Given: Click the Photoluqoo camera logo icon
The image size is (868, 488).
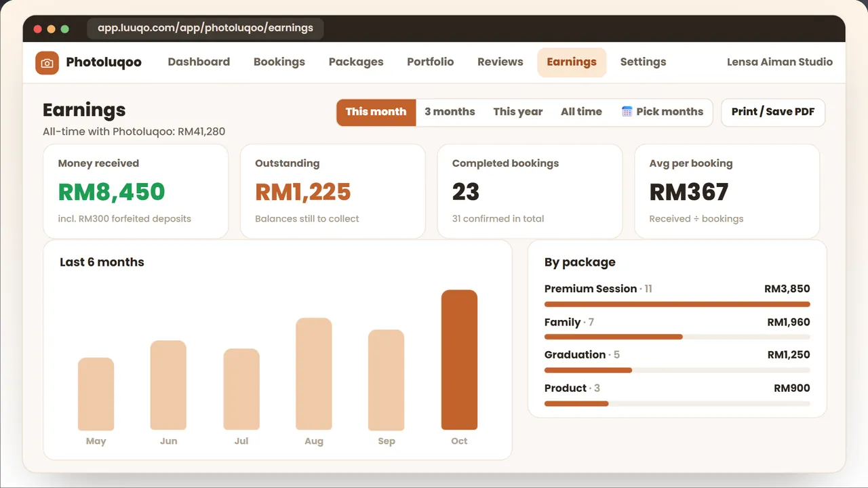Looking at the screenshot, I should 47,62.
